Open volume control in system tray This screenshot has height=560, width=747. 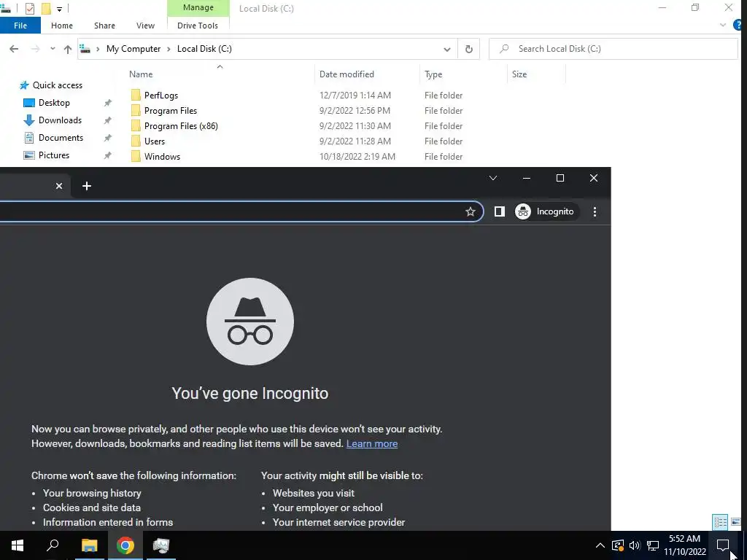[x=635, y=545]
